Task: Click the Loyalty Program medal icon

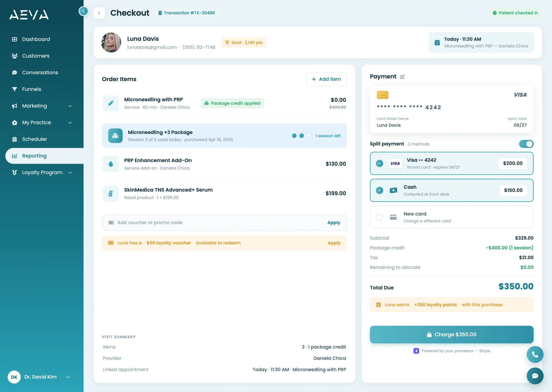Action: point(15,172)
